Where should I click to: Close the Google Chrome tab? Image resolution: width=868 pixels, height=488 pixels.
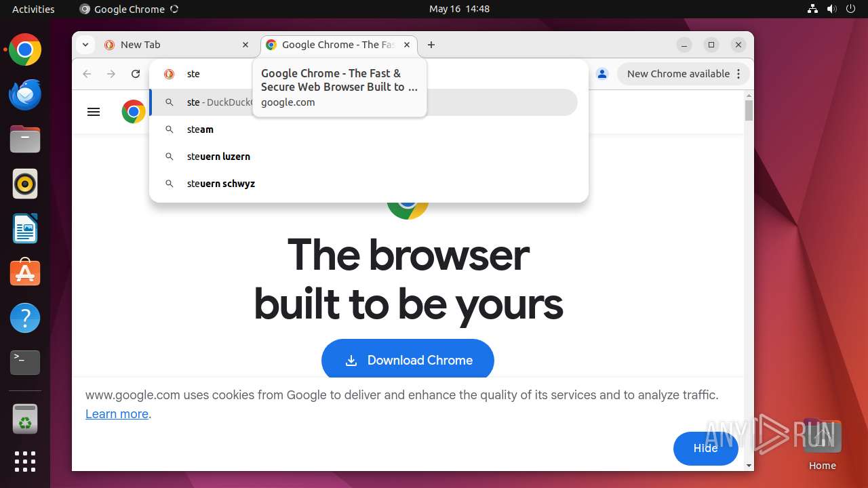(407, 45)
